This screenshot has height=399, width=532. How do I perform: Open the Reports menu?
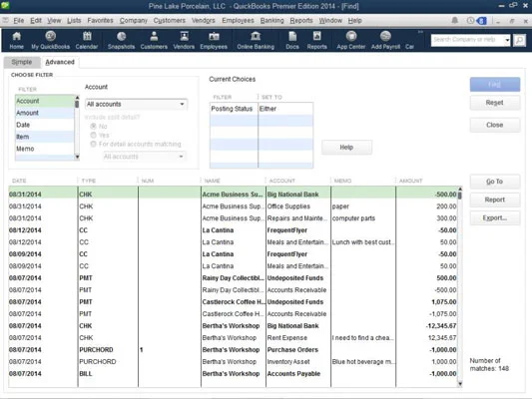point(301,21)
